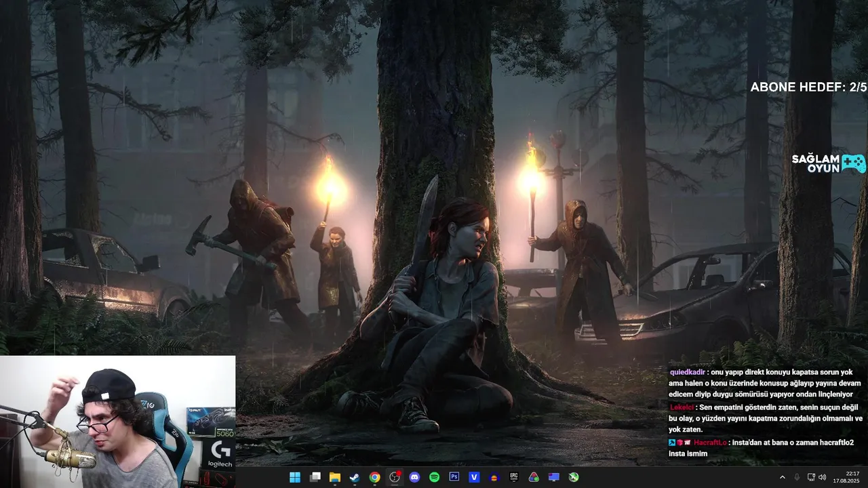Click the colorful triangle app icon

pyautogui.click(x=534, y=477)
